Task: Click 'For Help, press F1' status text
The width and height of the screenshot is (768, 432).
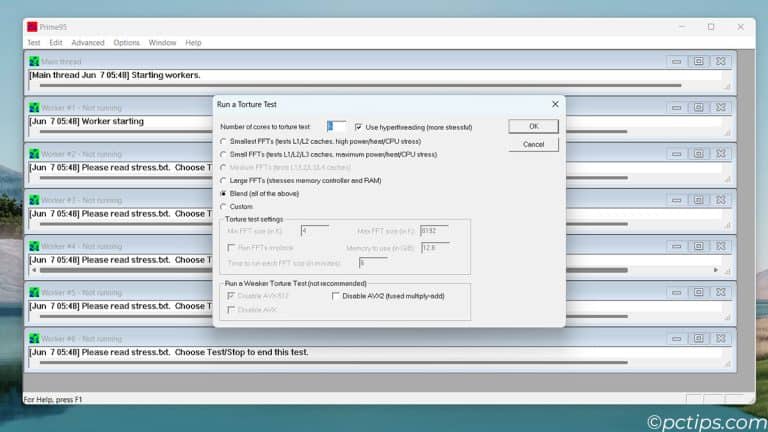Action: point(53,400)
